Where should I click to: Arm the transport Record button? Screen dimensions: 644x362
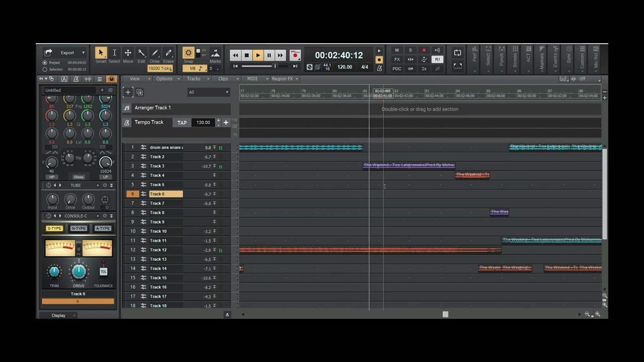[295, 55]
